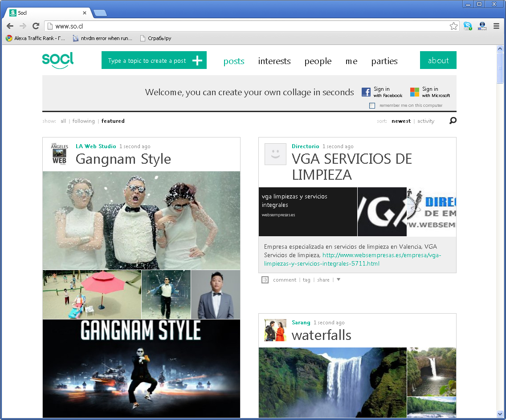
Task: Open the Skype extension icon
Action: click(468, 26)
